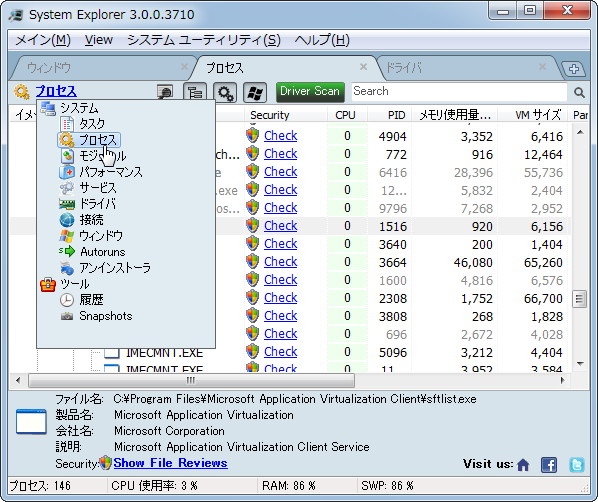Click Check link for PID 3664

(x=280, y=262)
